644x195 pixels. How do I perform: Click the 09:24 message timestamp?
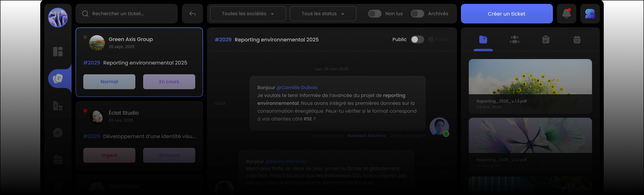220,104
